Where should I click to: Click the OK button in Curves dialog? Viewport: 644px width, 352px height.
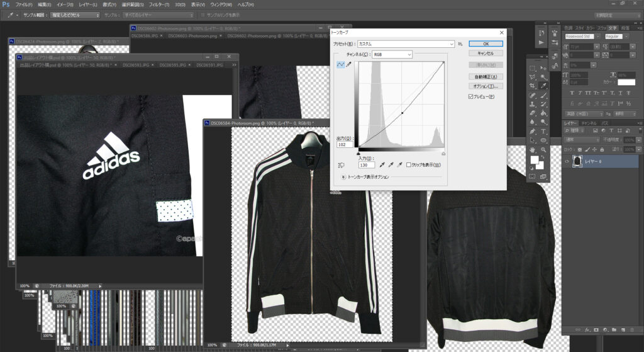486,43
